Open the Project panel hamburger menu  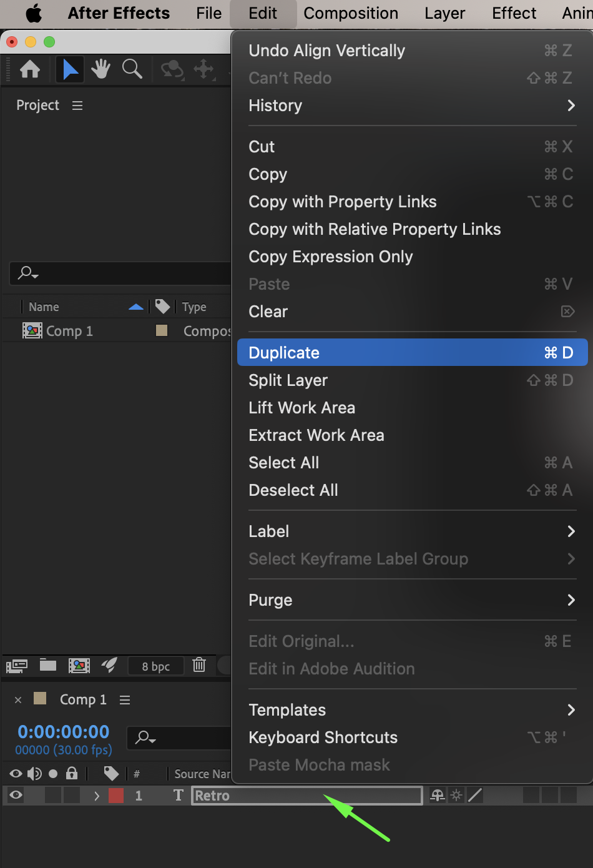pyautogui.click(x=77, y=106)
